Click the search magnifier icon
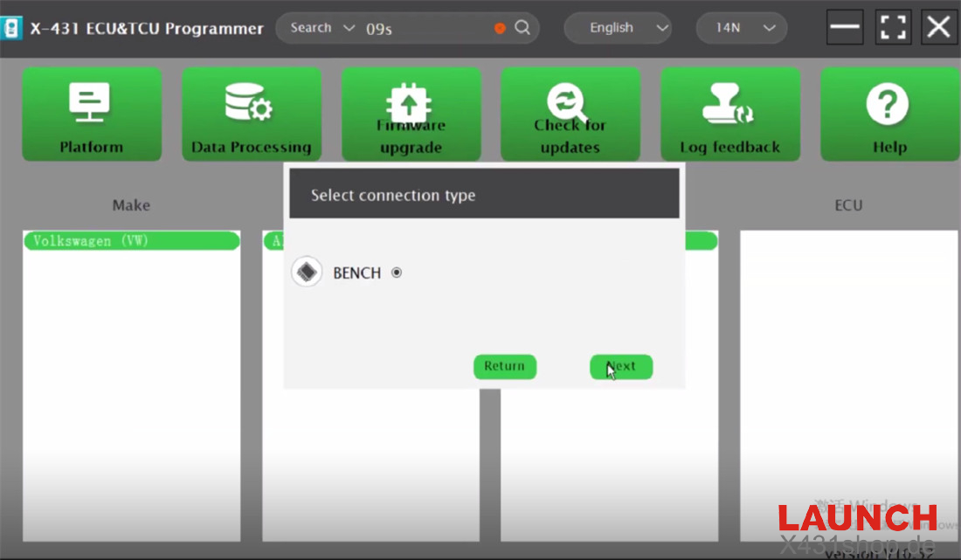 click(x=522, y=28)
